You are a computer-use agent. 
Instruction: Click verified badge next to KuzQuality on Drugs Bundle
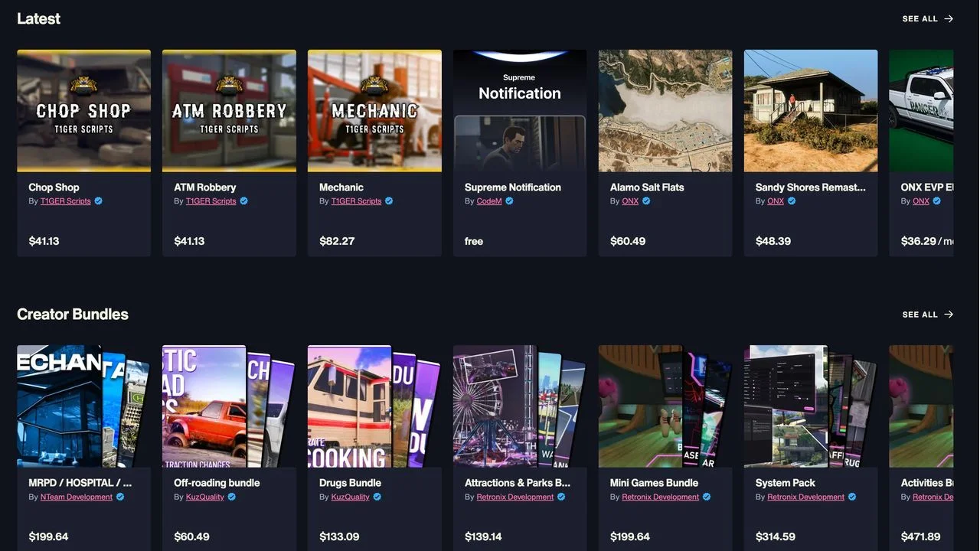tap(377, 497)
